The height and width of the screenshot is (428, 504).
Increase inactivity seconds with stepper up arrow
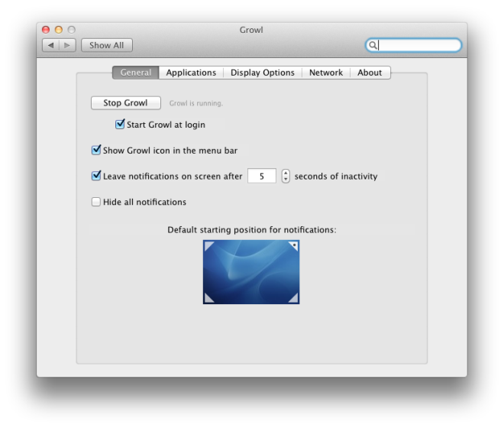[x=286, y=173]
